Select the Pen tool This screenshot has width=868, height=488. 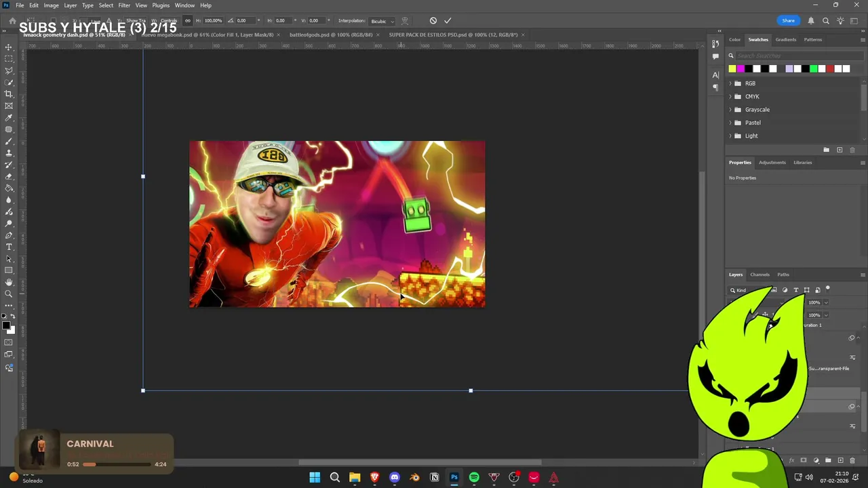pyautogui.click(x=9, y=235)
